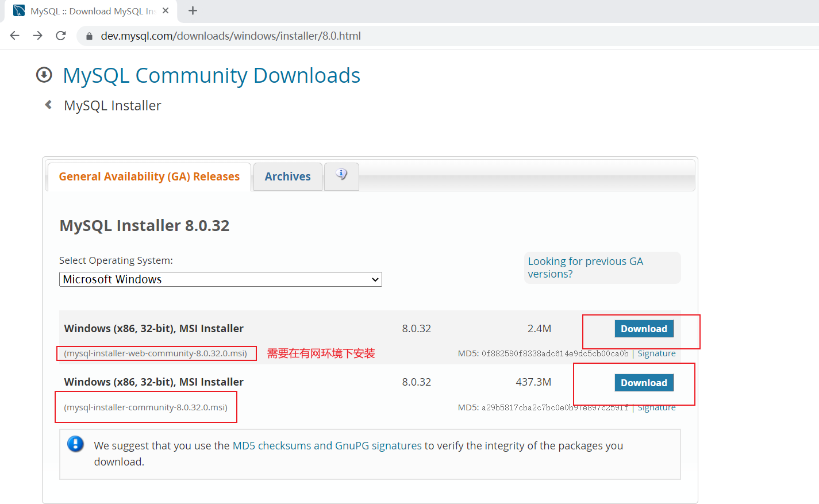Image resolution: width=819 pixels, height=504 pixels.
Task: Click version 8.0.32 in web installer row
Action: point(417,329)
